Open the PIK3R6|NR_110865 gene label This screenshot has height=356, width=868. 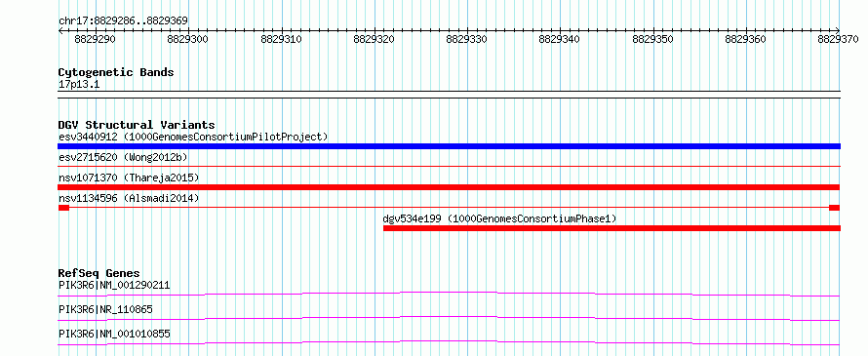pos(105,309)
